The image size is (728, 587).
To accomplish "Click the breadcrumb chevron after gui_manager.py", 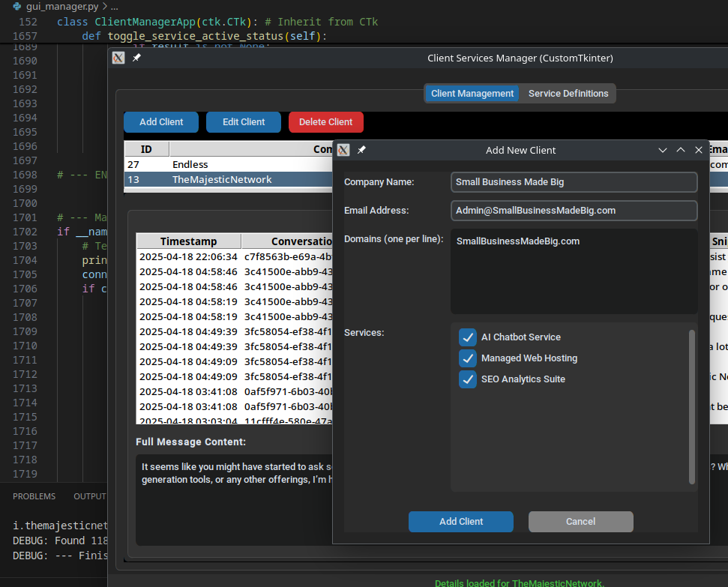I will 104,7.
